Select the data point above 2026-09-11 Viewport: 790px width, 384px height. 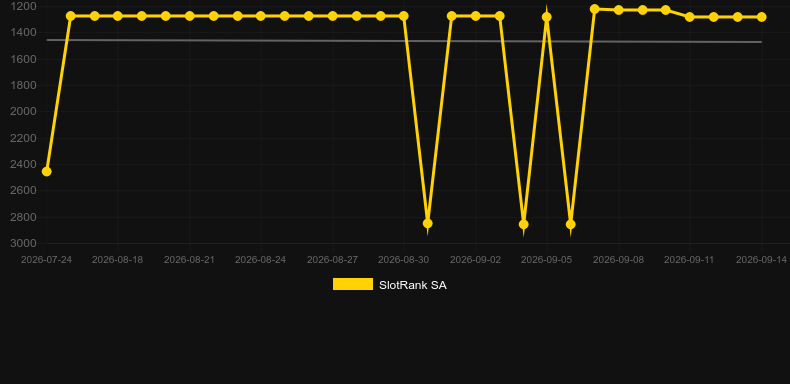690,17
